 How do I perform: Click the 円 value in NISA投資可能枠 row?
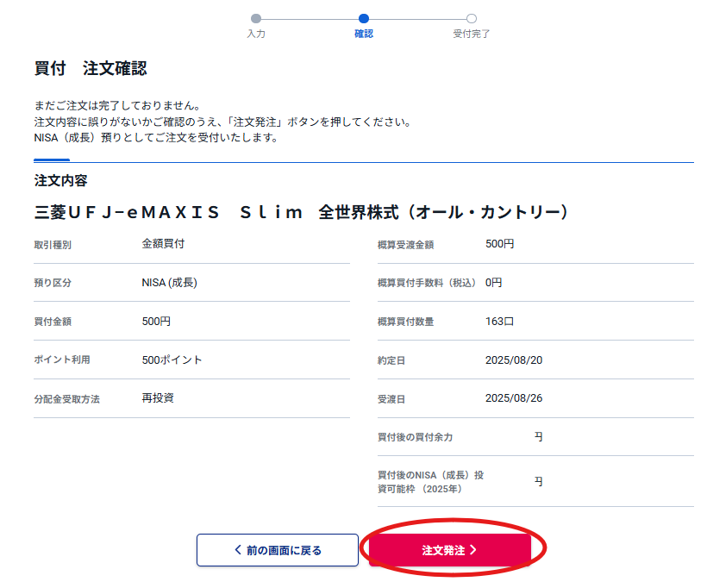(x=538, y=482)
